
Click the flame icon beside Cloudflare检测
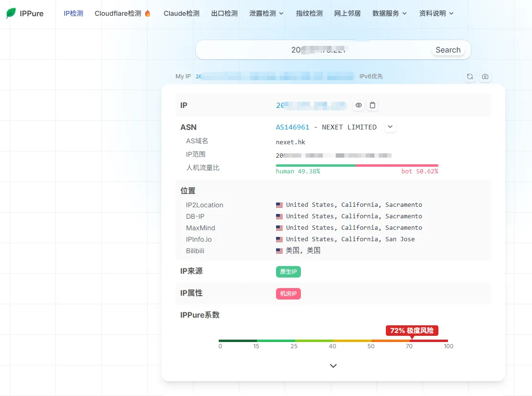(x=148, y=13)
